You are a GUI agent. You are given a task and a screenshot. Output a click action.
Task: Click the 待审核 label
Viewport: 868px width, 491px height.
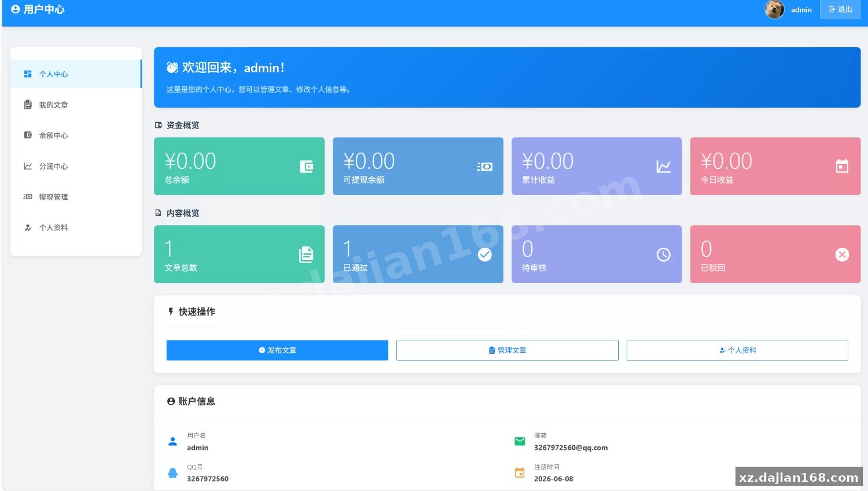pos(534,268)
